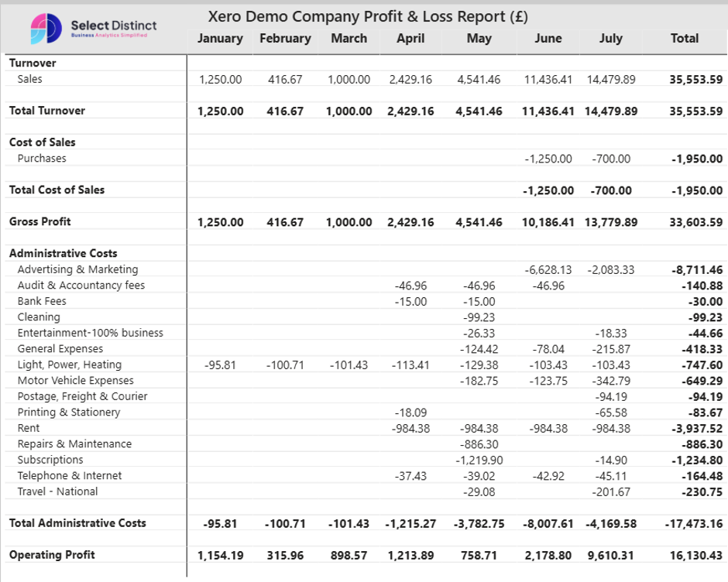Select Entertainment-100% business row label
The height and width of the screenshot is (582, 728).
point(90,333)
